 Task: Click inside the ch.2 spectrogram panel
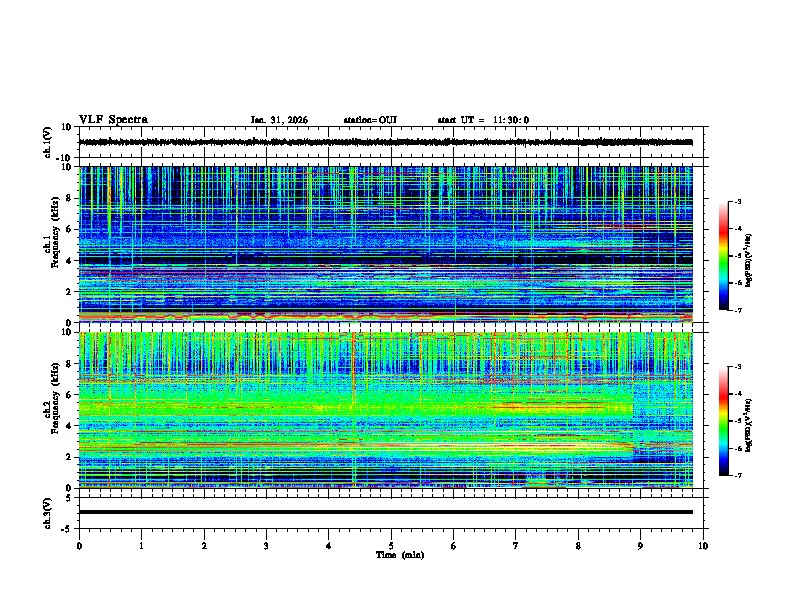[x=385, y=410]
